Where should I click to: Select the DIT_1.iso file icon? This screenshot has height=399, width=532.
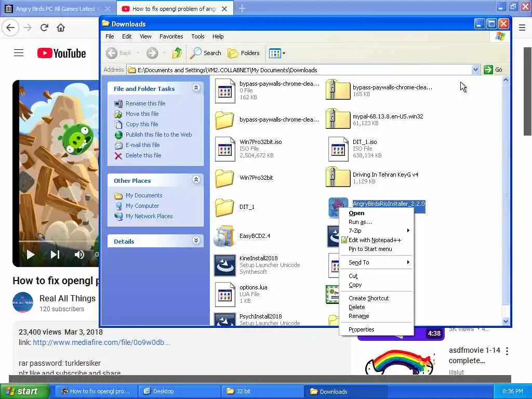click(x=338, y=149)
